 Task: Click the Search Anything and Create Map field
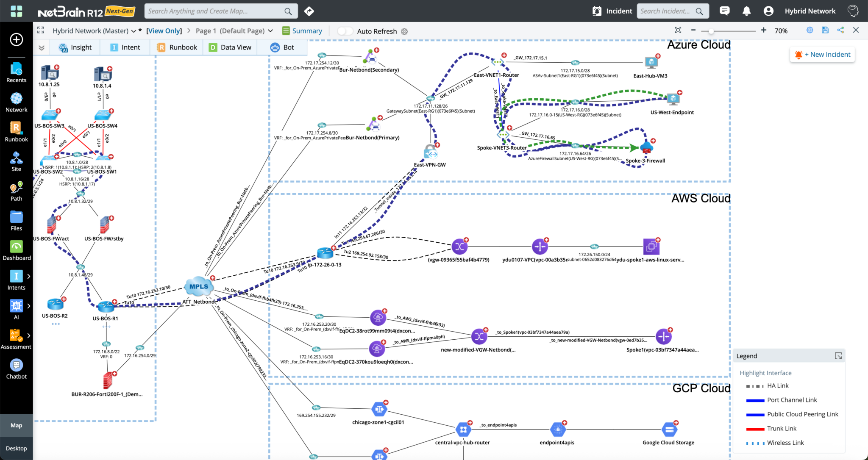point(221,11)
